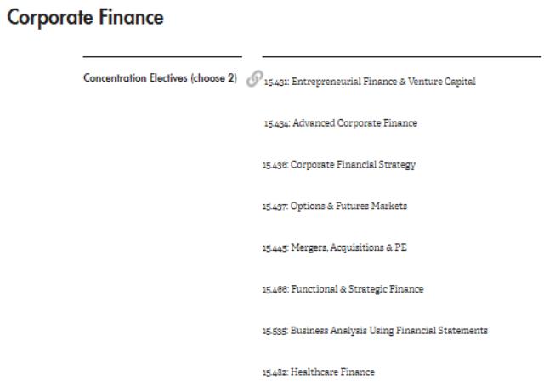This screenshot has width=555, height=392.
Task: Open Functional & Strategic Finance course
Action: (343, 289)
